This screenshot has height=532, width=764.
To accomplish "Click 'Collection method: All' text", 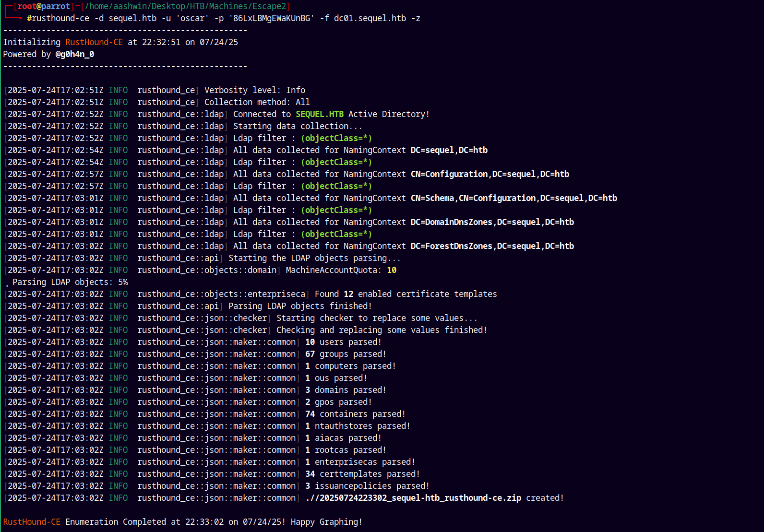I will (x=257, y=102).
